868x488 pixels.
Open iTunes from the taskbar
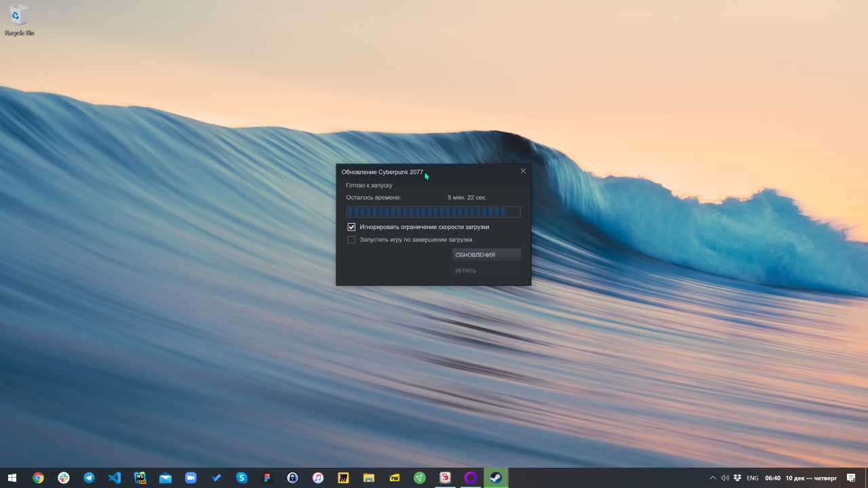point(318,478)
